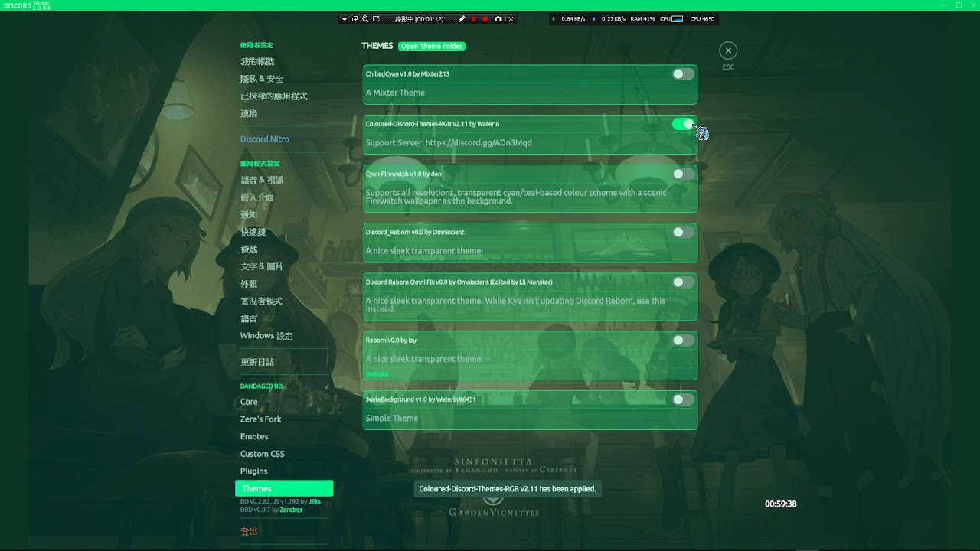Screen dimensions: 980x551
Task: Enable the Cyan-Firewatch theme toggle
Action: [683, 174]
